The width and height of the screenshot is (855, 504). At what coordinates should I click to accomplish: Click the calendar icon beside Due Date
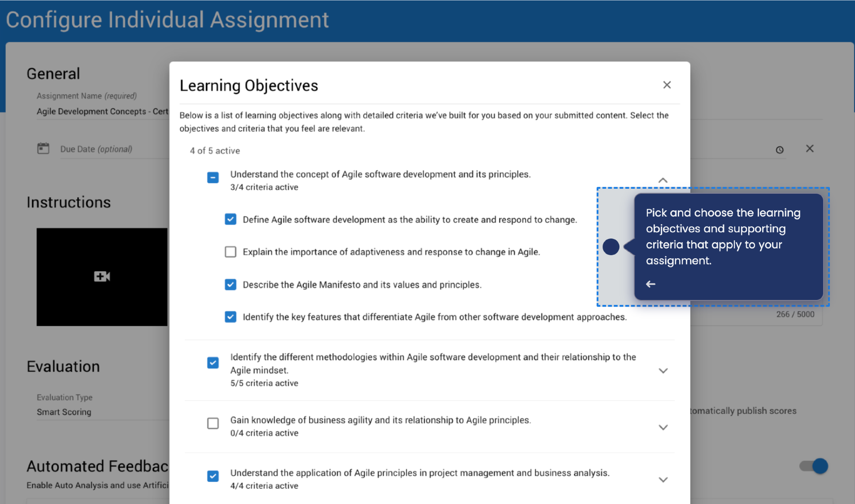[x=43, y=148]
